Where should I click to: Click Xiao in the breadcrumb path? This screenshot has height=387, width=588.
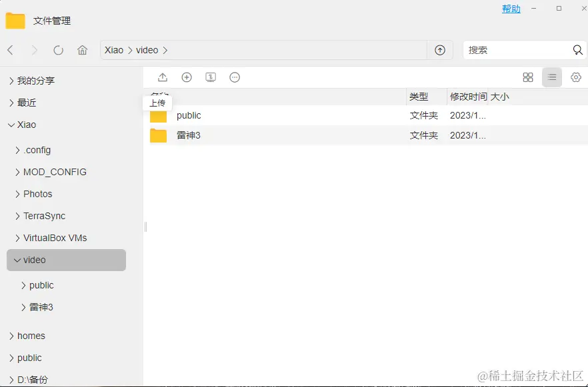pyautogui.click(x=113, y=50)
